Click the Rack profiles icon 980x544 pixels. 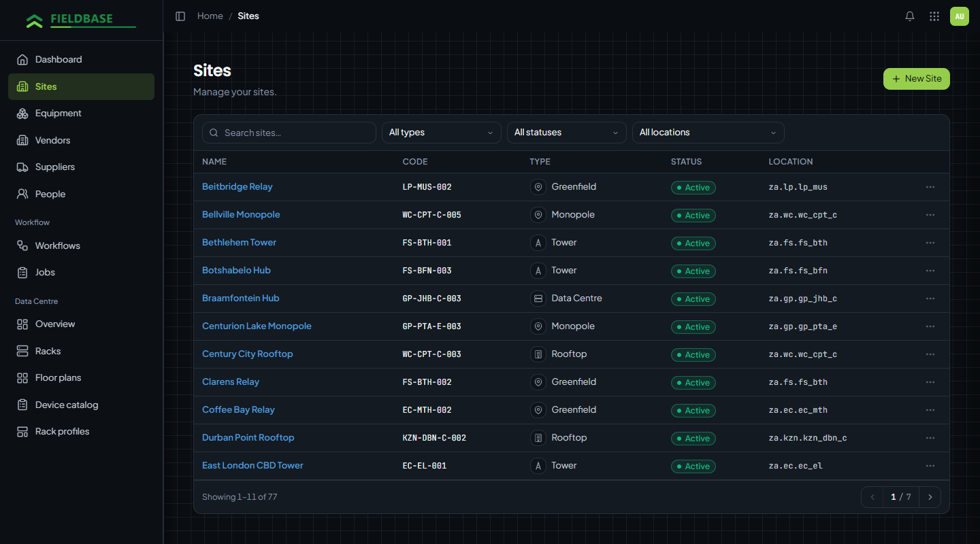coord(22,432)
